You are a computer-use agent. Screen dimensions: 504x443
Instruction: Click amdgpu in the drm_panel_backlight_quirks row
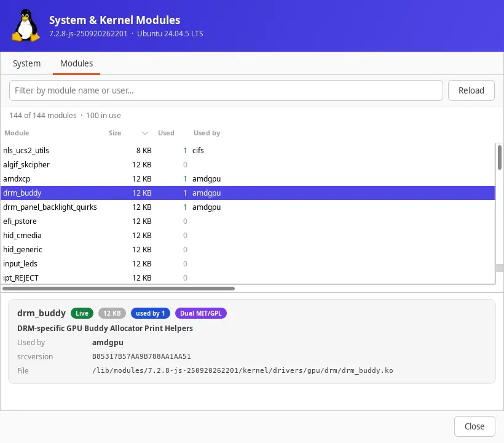(x=207, y=207)
